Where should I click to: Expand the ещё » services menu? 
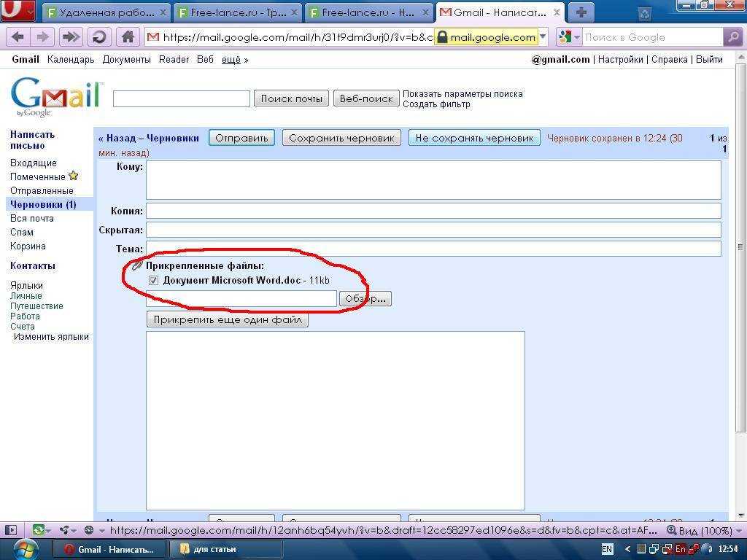coord(235,60)
